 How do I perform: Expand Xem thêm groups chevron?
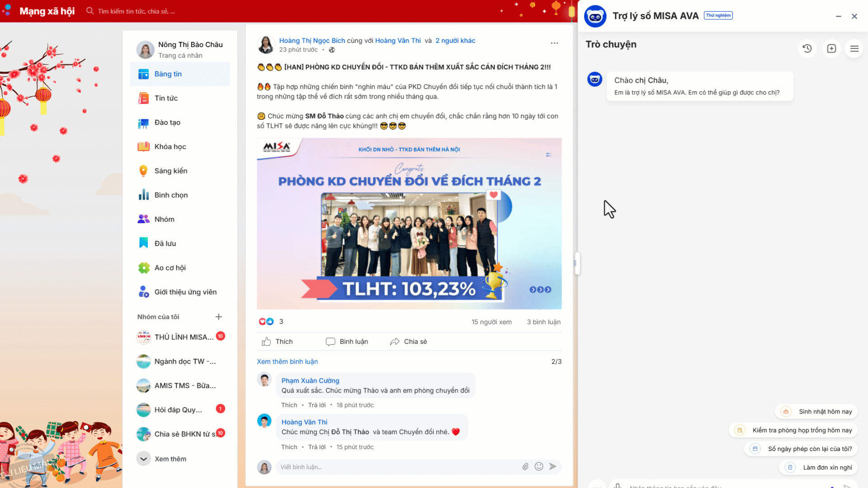(x=143, y=459)
